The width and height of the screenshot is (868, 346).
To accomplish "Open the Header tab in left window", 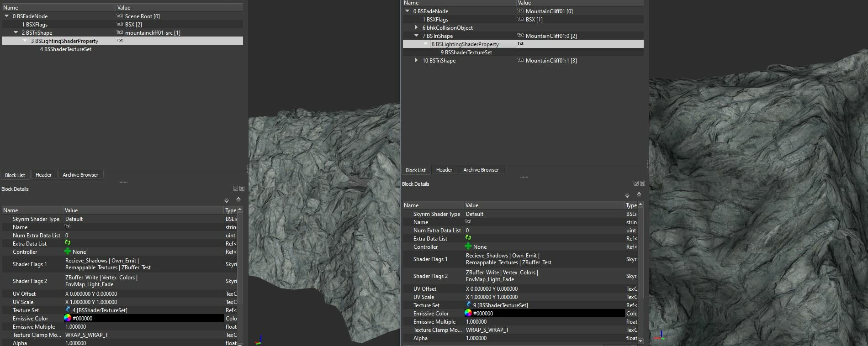I will pos(43,175).
